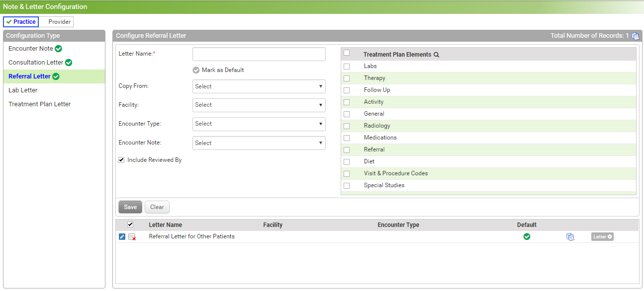Click the Save button
Image resolution: width=644 pixels, height=291 pixels.
(x=130, y=207)
